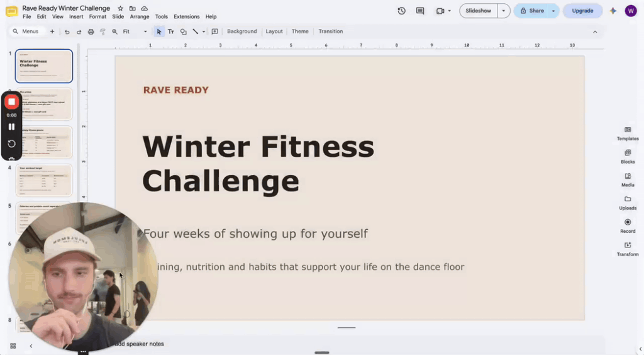The height and width of the screenshot is (355, 644).
Task: Add a new slide with plus icon
Action: click(52, 31)
